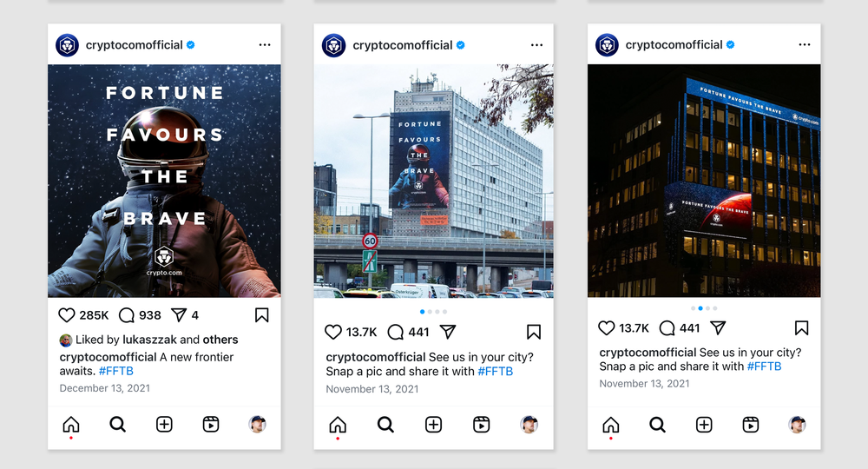The width and height of the screenshot is (868, 469).
Task: Click the 285K likes count
Action: (x=94, y=315)
